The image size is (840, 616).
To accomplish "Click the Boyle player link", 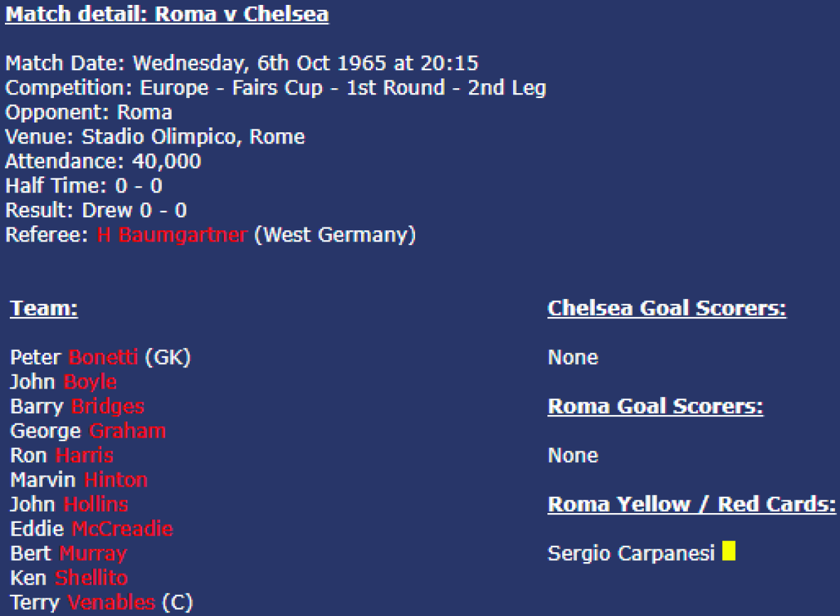I will [x=90, y=382].
